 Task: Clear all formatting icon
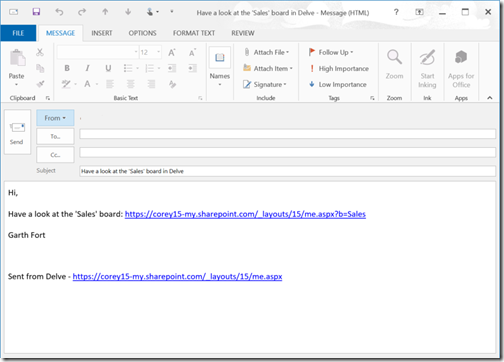click(172, 84)
